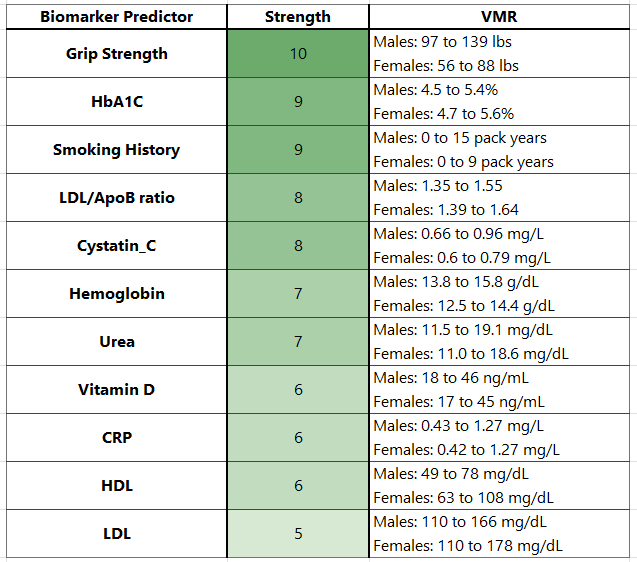The height and width of the screenshot is (562, 637).
Task: Select the Smoking History strength value cell
Action: 298,150
